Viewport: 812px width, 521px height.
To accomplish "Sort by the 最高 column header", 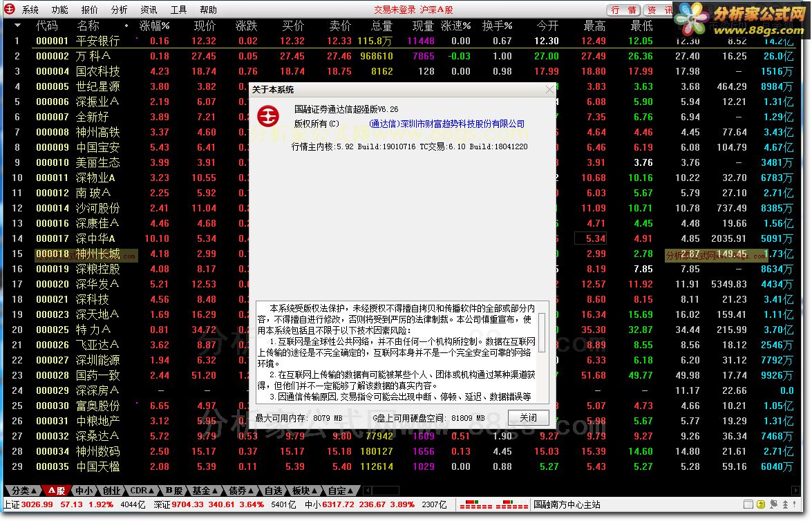I will [x=594, y=26].
